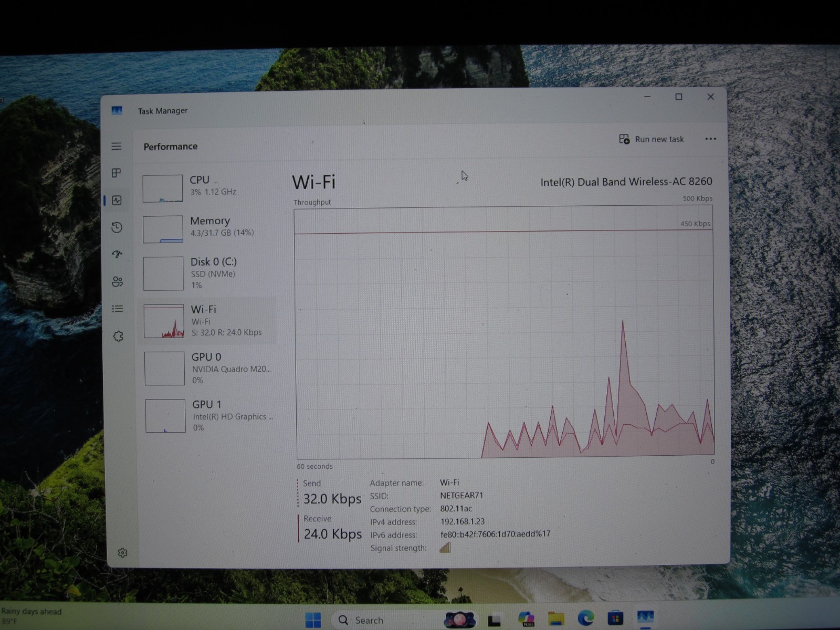The height and width of the screenshot is (630, 840).
Task: Select the GPU 1 Intel HD Graphics item
Action: coord(208,416)
